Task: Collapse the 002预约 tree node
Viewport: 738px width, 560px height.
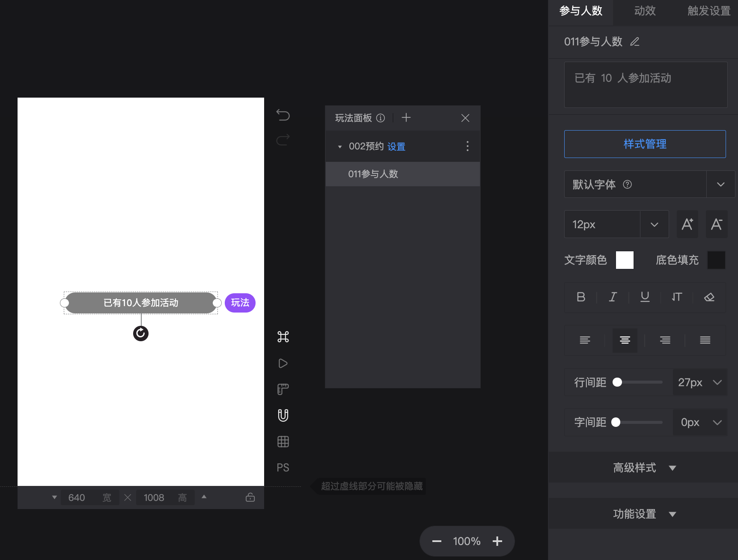Action: click(x=340, y=147)
